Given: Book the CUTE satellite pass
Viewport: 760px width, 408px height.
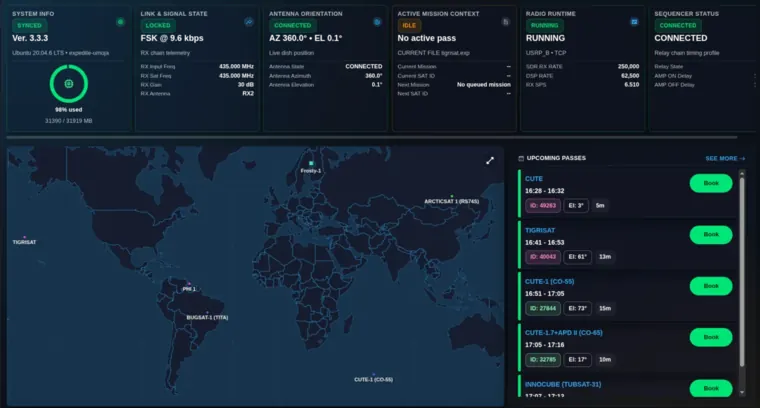Looking at the screenshot, I should pyautogui.click(x=710, y=183).
